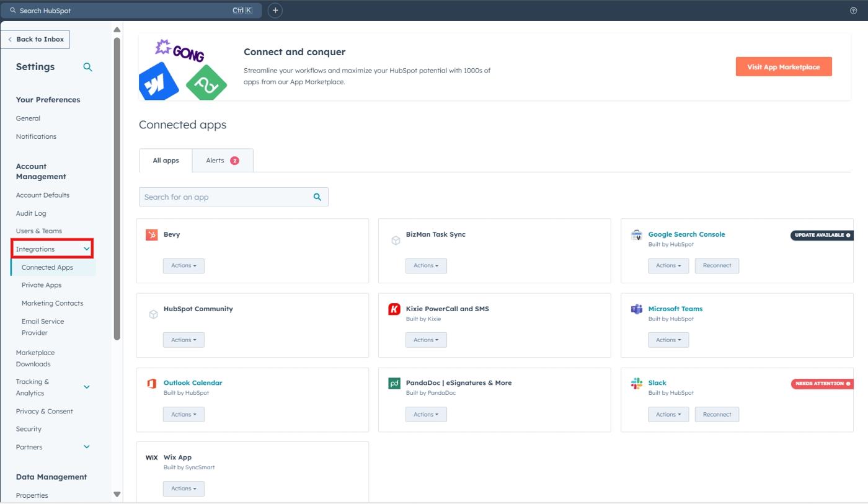Reconnect the Google Search Console app
868x504 pixels.
[717, 266]
